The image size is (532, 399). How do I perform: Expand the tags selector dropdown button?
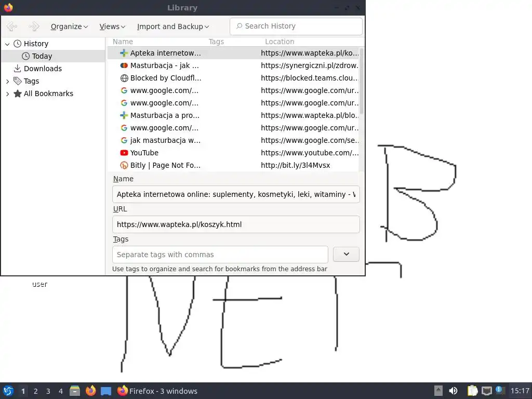point(346,254)
